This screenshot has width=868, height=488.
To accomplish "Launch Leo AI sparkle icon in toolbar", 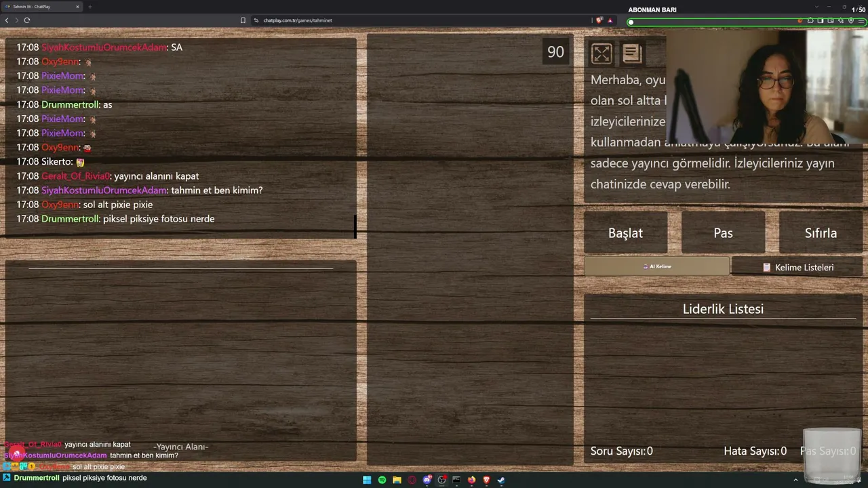I will pos(841,20).
